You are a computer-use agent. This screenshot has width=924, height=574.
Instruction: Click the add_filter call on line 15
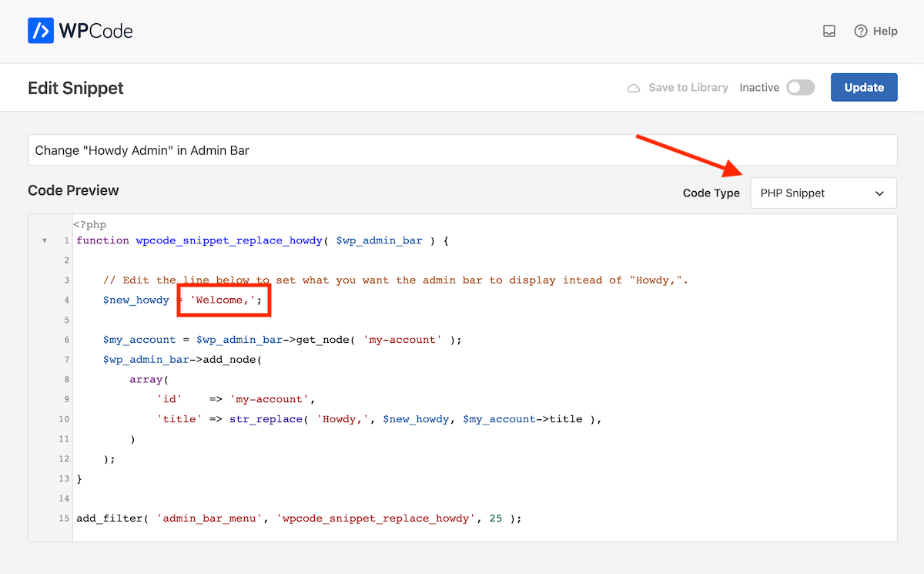tap(109, 519)
